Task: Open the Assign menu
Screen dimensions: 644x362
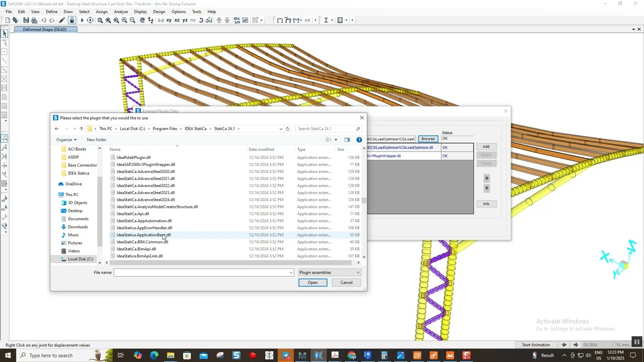Action: click(102, 12)
